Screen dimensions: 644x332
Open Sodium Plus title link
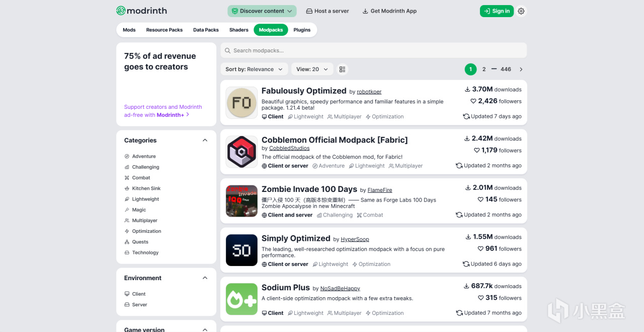(x=286, y=288)
